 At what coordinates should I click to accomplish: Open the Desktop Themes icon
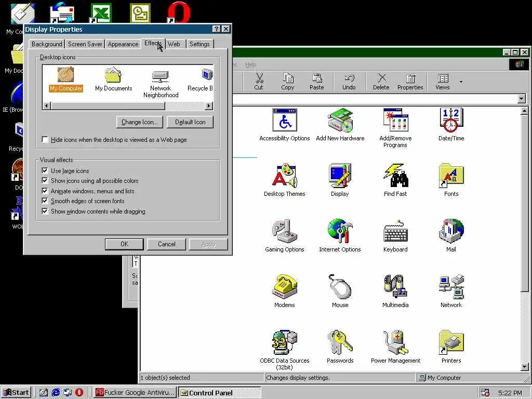click(284, 180)
